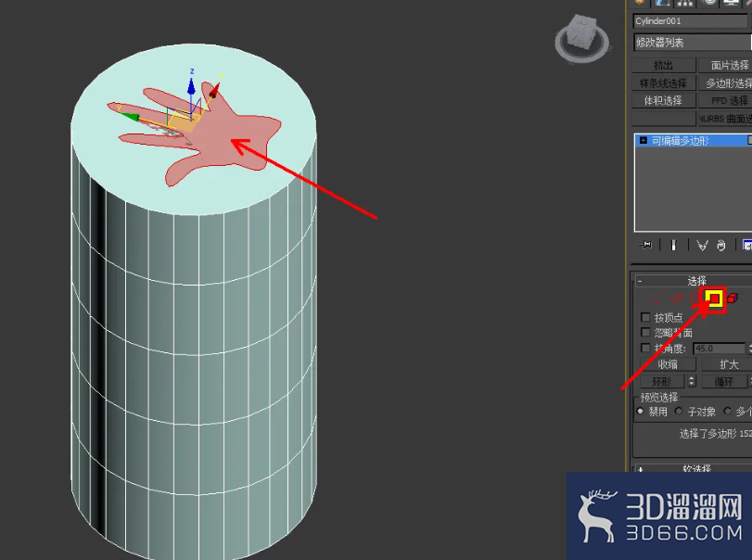This screenshot has height=560, width=752.
Task: Select Border sub-object level icon
Action: coord(694,299)
